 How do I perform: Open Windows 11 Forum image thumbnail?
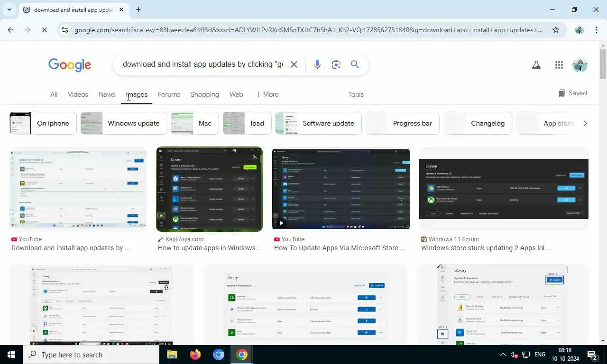(x=504, y=189)
